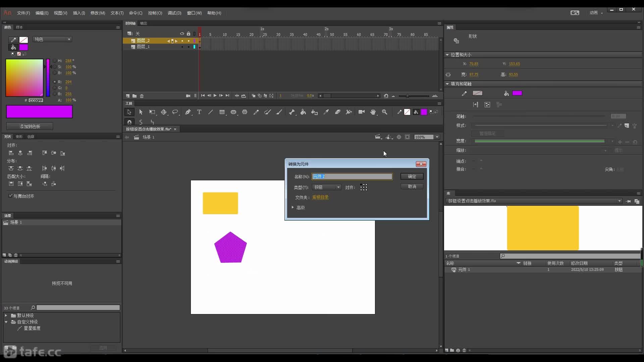
Task: Click the 添加到色板 button
Action: (30, 126)
